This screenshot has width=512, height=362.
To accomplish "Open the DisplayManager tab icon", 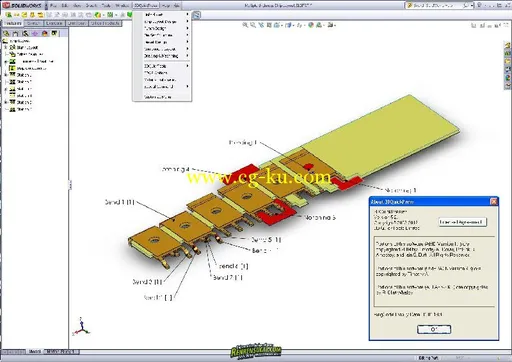I will tap(45, 34).
